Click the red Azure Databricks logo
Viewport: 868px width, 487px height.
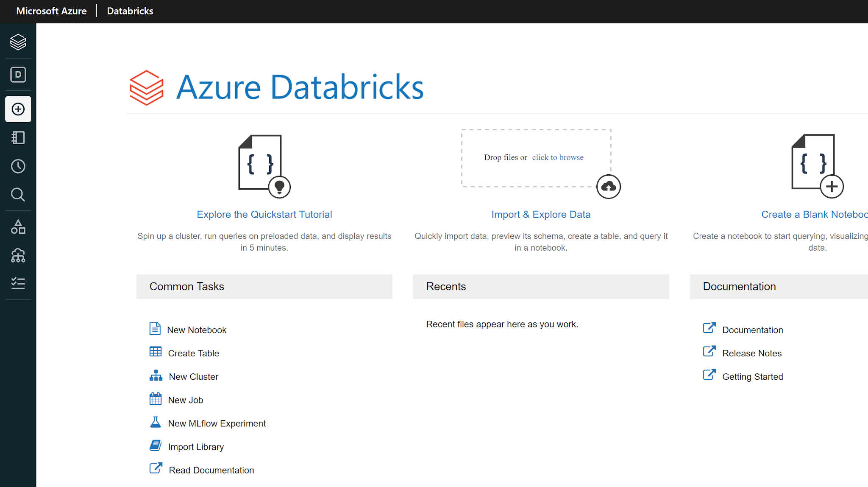pos(146,88)
